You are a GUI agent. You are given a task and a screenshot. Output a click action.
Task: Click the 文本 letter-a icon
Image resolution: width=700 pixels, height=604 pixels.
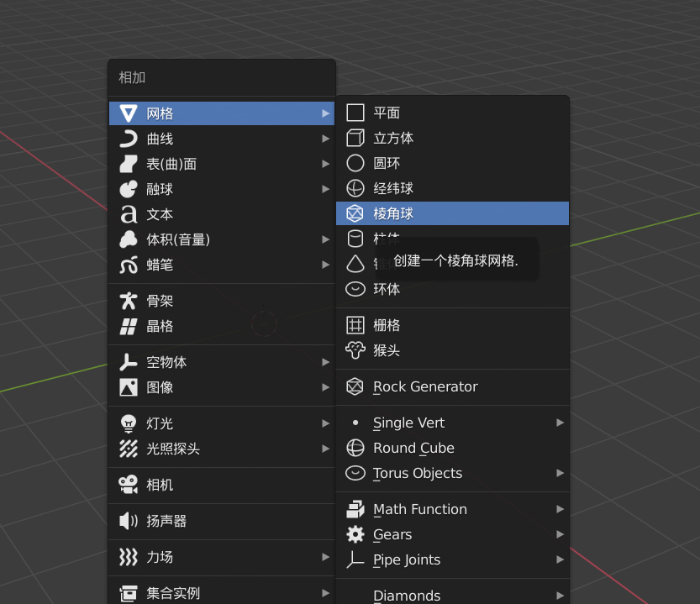128,214
